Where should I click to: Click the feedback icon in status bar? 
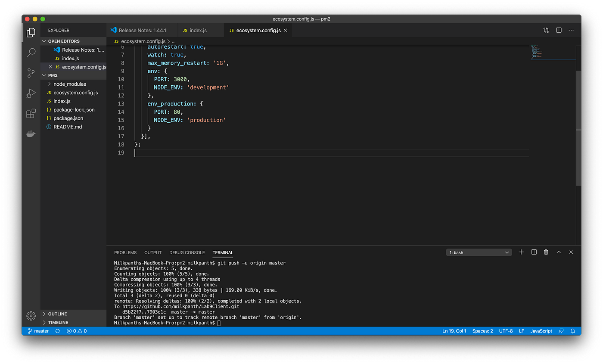pos(561,331)
